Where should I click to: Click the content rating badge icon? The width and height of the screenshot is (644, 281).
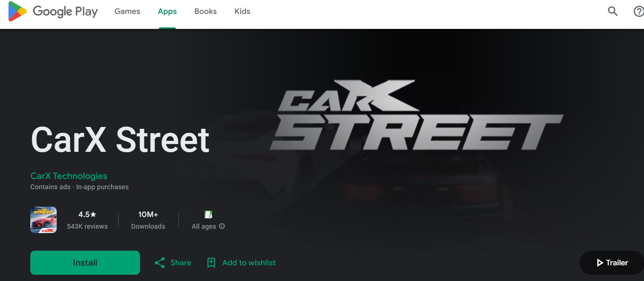click(x=208, y=214)
